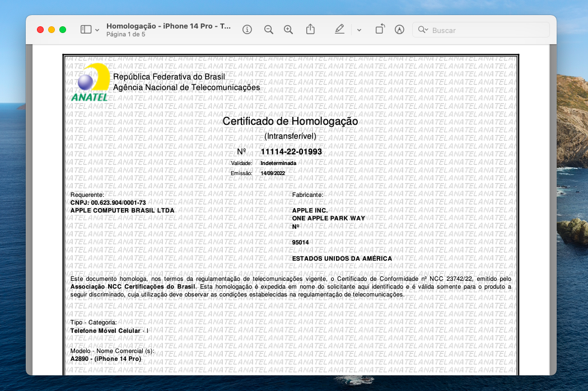The height and width of the screenshot is (391, 588).
Task: Expand the highlight color options chevron
Action: click(360, 30)
